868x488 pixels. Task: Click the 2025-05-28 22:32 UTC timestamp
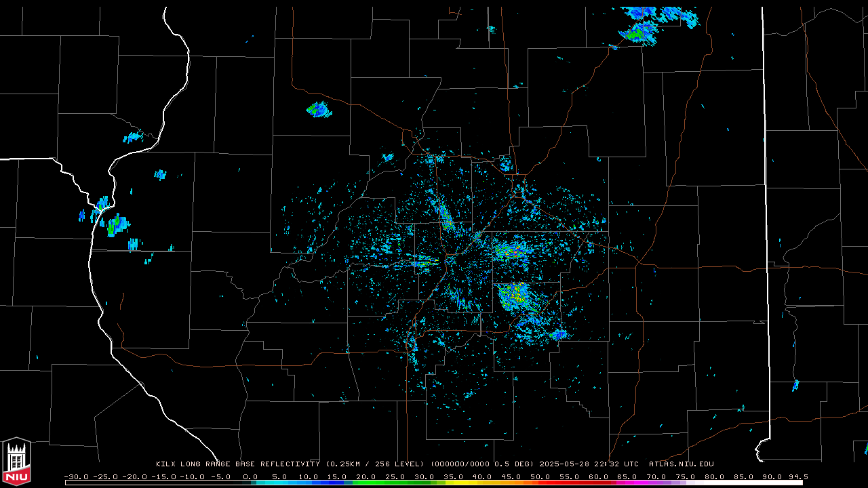click(x=589, y=464)
